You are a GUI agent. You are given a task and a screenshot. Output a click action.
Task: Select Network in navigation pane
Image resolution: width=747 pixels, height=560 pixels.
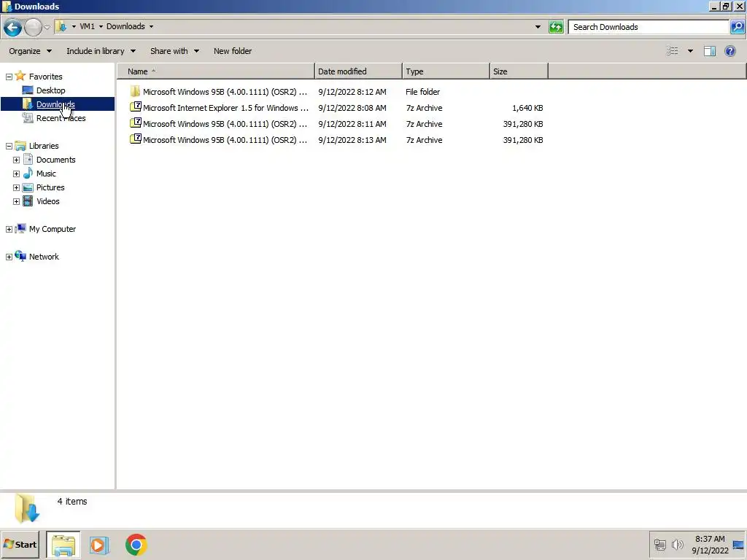44,257
